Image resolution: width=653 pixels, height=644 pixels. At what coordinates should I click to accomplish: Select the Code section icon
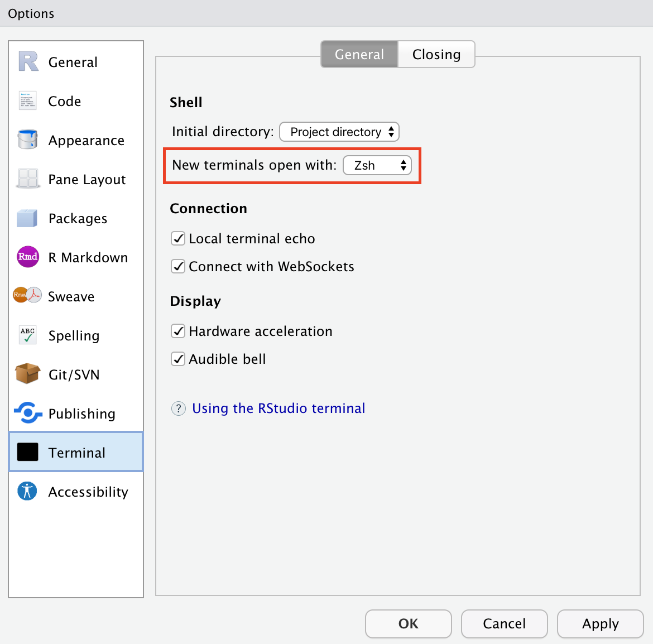pyautogui.click(x=27, y=101)
